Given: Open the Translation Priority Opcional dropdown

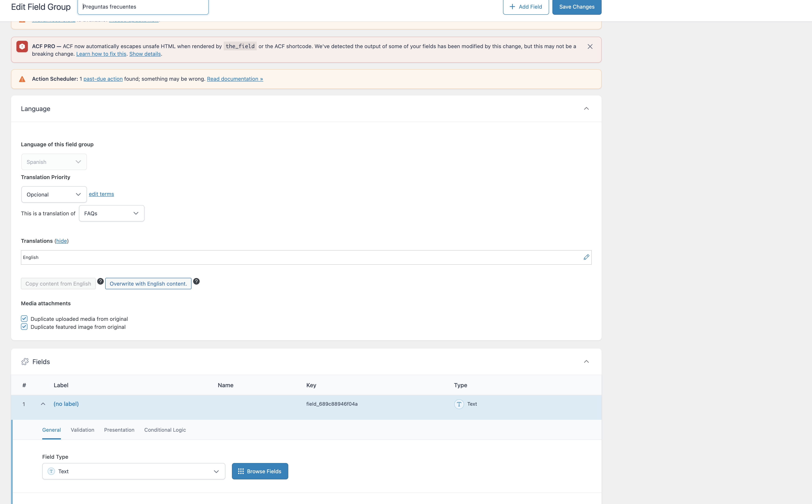Looking at the screenshot, I should click(x=54, y=194).
